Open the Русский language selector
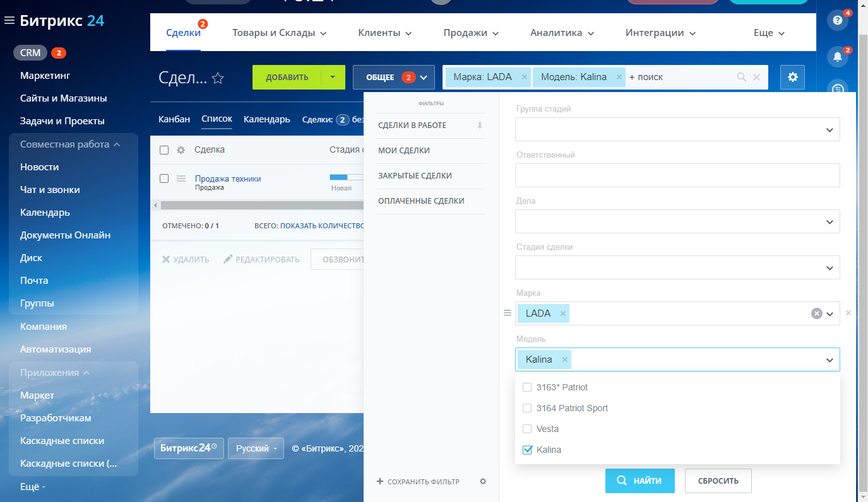868x502 pixels. [256, 448]
